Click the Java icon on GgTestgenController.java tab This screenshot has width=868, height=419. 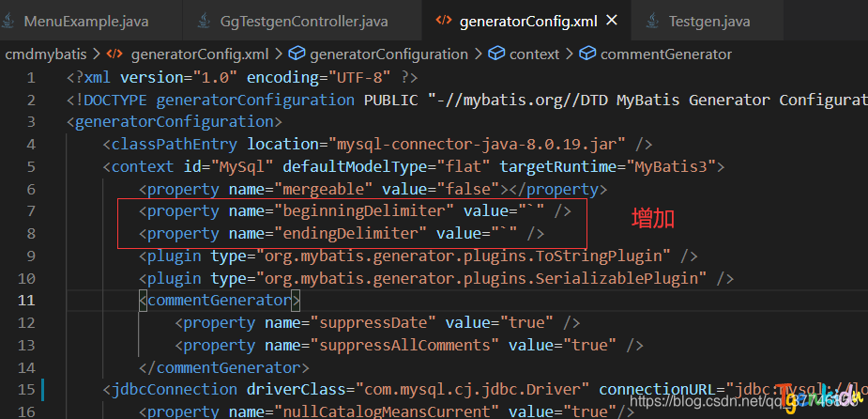[x=205, y=22]
